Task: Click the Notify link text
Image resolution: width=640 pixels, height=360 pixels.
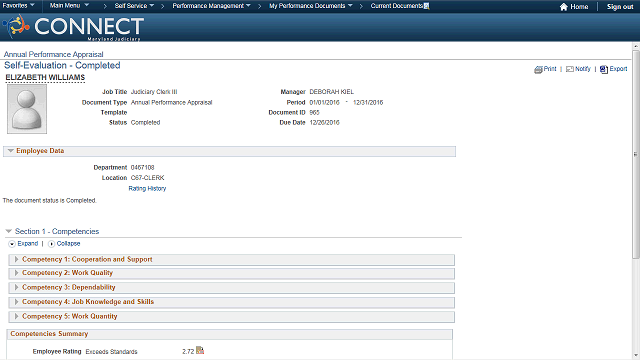Action: point(583,69)
